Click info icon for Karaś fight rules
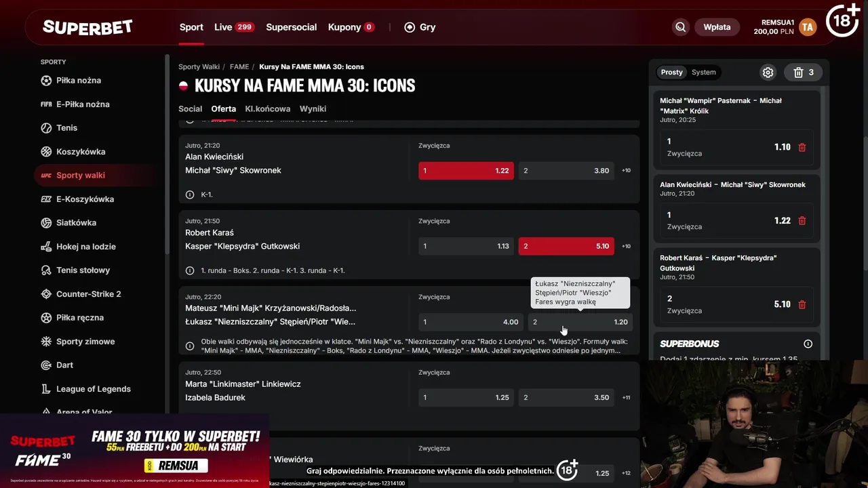The image size is (868, 488). point(190,270)
